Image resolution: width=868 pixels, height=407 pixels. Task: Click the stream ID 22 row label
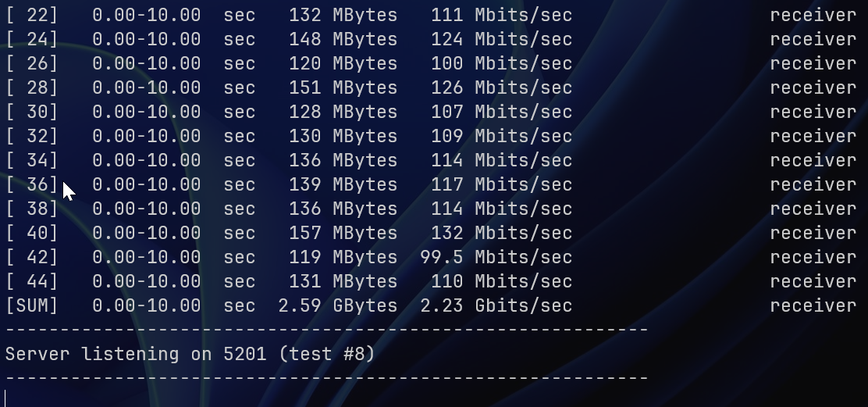[31, 15]
